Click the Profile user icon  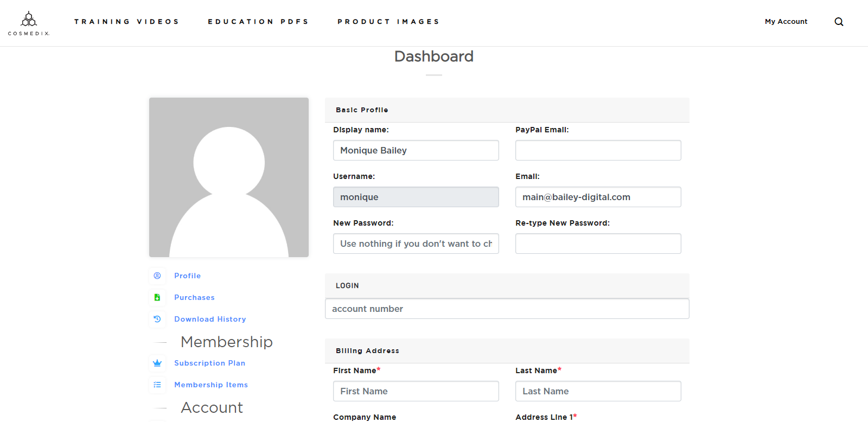pyautogui.click(x=157, y=276)
